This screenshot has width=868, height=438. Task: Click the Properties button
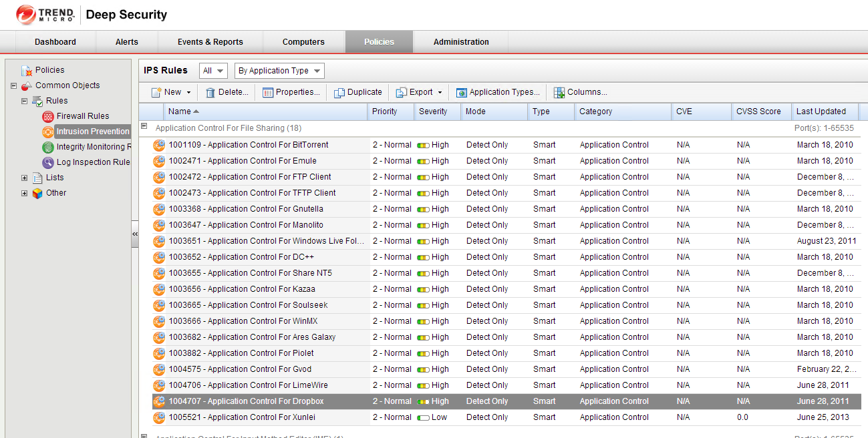point(291,93)
